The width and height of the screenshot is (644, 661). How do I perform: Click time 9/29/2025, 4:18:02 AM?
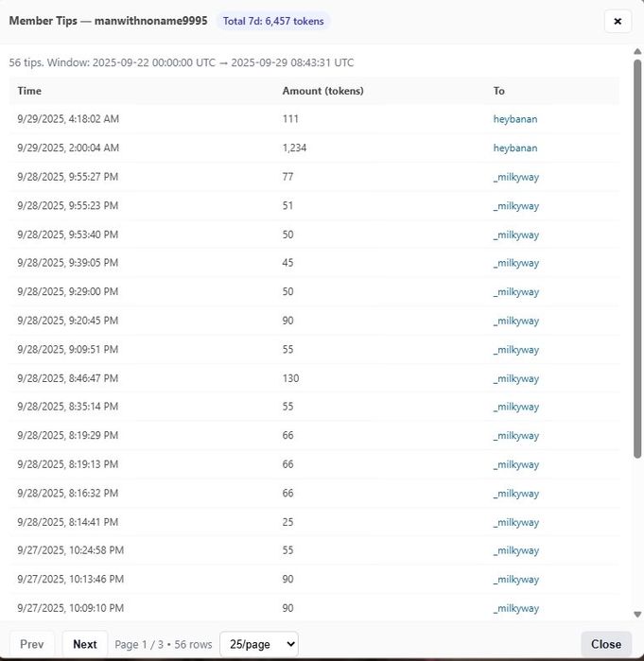coord(68,119)
